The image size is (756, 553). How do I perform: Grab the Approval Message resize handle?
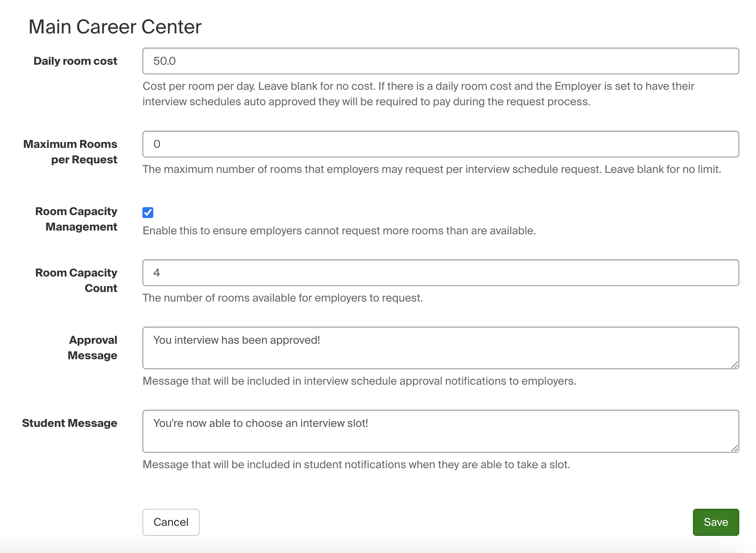pyautogui.click(x=735, y=365)
